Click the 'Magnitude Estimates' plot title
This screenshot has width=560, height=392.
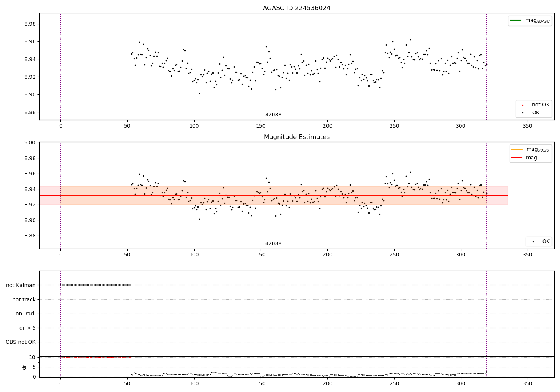(296, 137)
